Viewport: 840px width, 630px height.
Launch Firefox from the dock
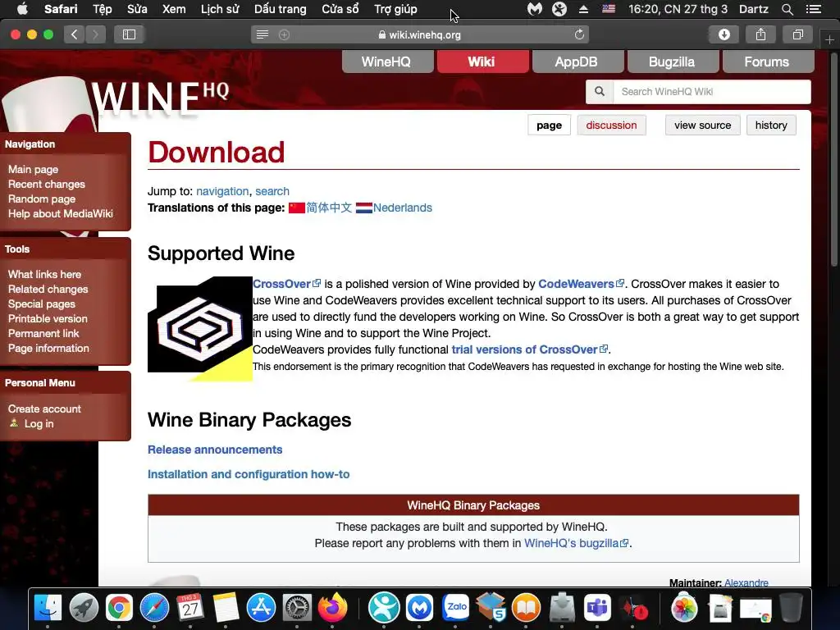tap(332, 608)
